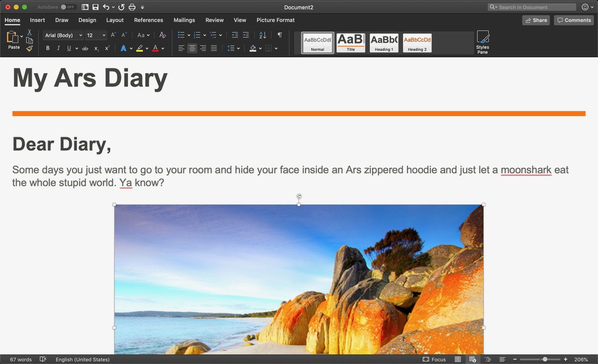
Task: Click the Redo circular arrow icon
Action: 121,7
